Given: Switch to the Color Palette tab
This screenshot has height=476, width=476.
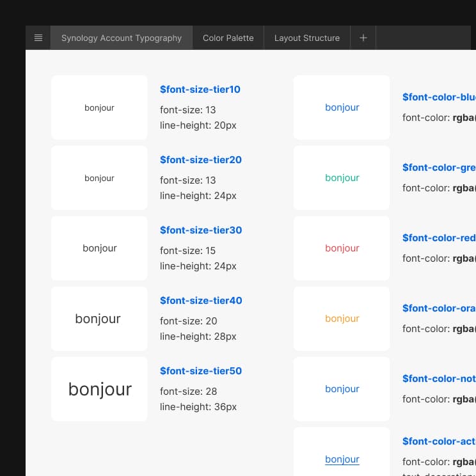Looking at the screenshot, I should point(228,38).
